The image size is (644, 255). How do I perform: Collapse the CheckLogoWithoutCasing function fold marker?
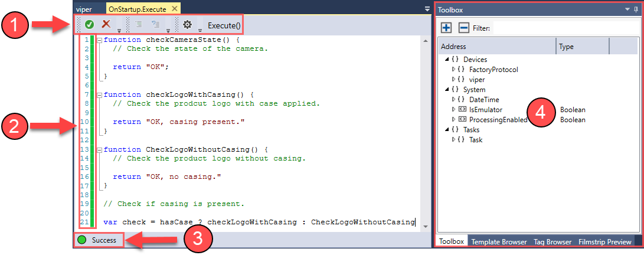99,149
